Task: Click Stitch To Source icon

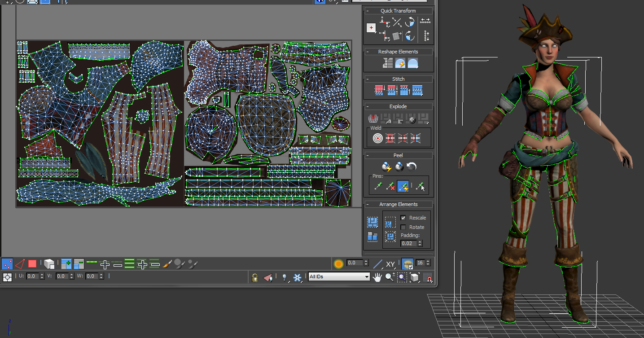Action: pos(405,90)
